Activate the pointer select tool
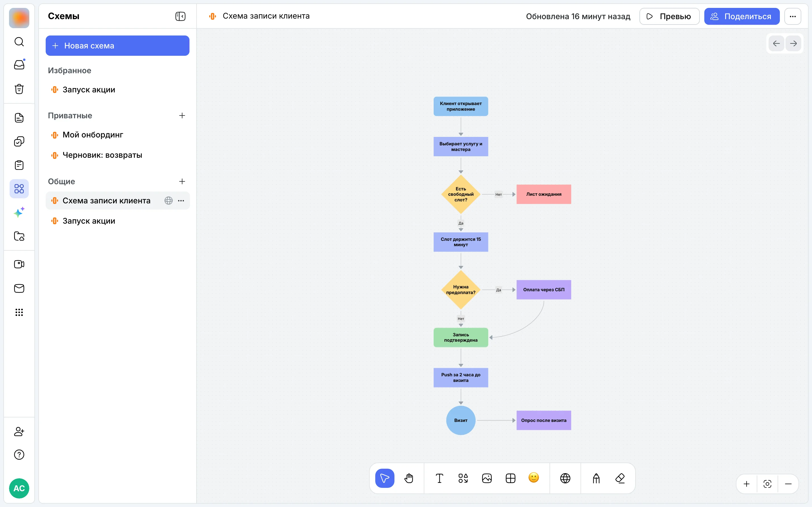812x507 pixels. click(385, 478)
